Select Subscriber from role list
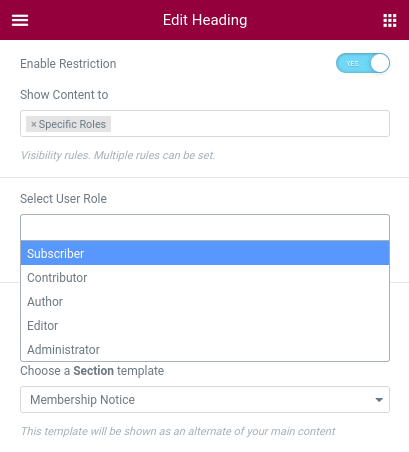Screen dimensions: 409x452 205,253
